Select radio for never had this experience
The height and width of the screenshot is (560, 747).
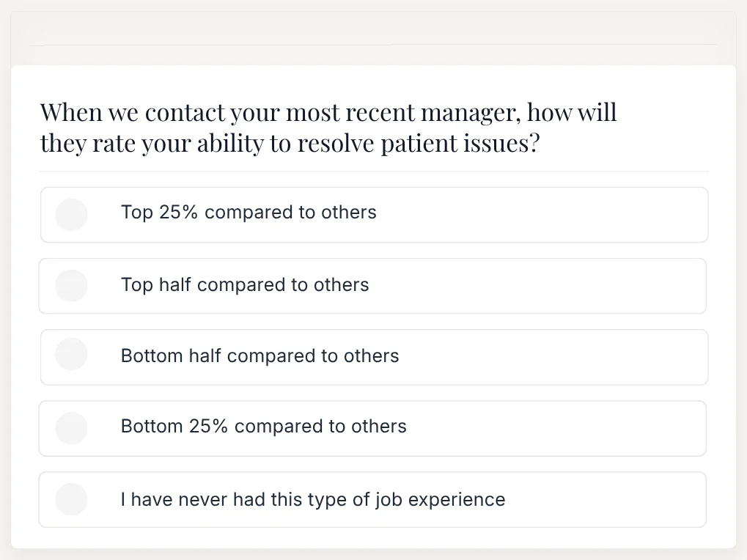coord(71,499)
